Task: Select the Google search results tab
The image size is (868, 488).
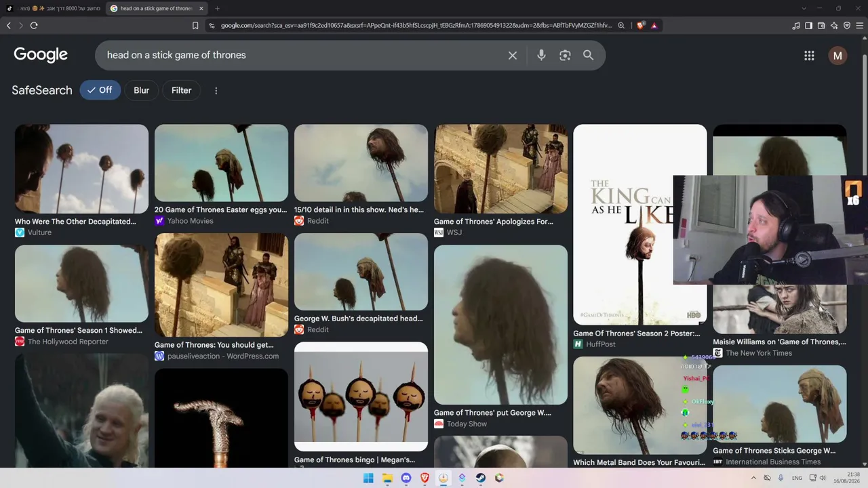Action: click(x=156, y=9)
